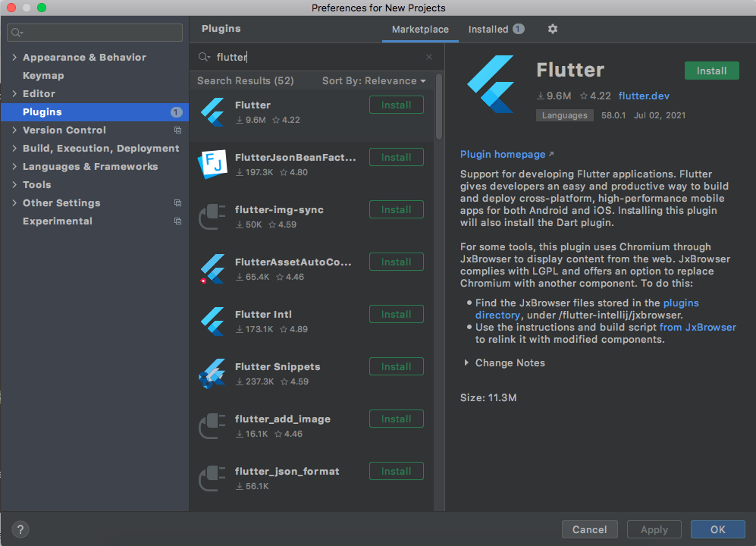Select the Flutter Intl result name

(263, 315)
